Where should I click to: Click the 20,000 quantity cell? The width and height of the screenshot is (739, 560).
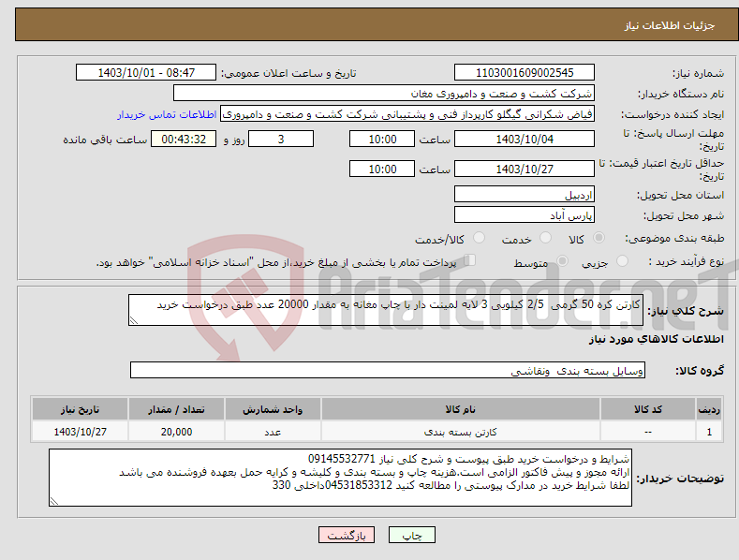(x=176, y=432)
